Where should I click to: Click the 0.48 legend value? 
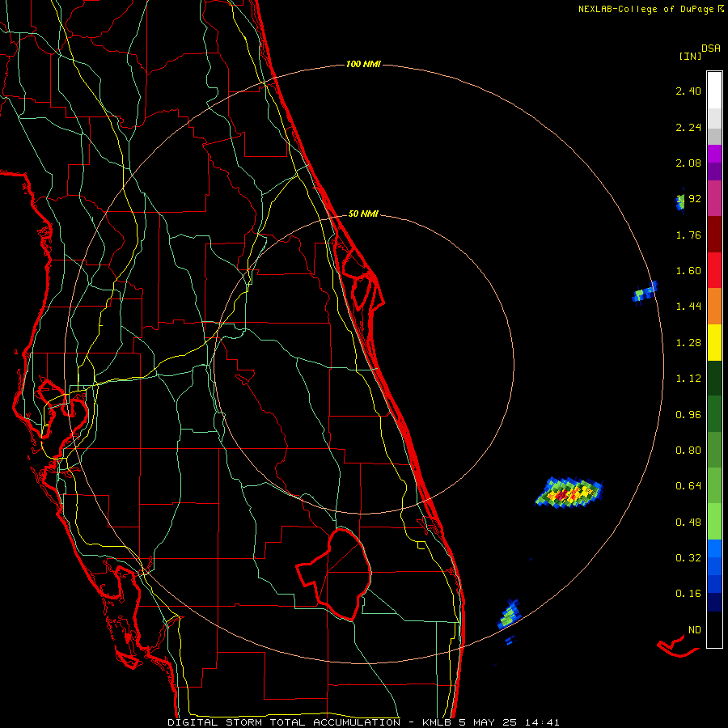coord(688,523)
